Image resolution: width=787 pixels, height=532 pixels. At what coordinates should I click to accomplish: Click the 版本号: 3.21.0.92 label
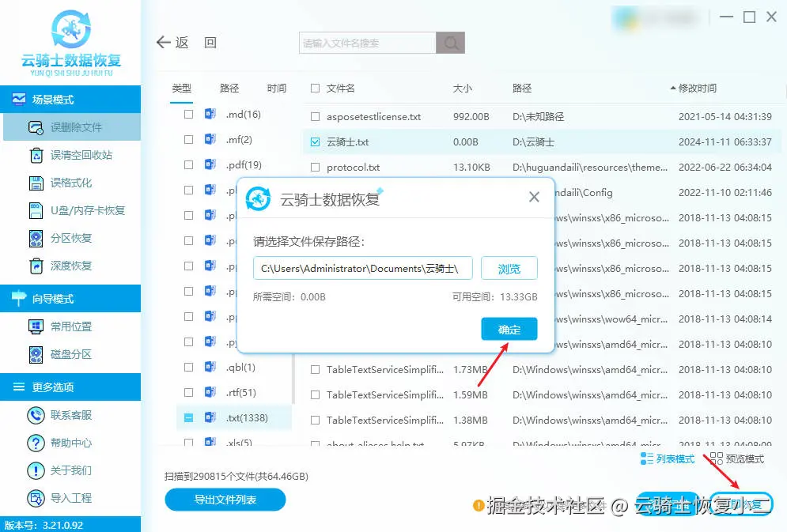click(44, 525)
